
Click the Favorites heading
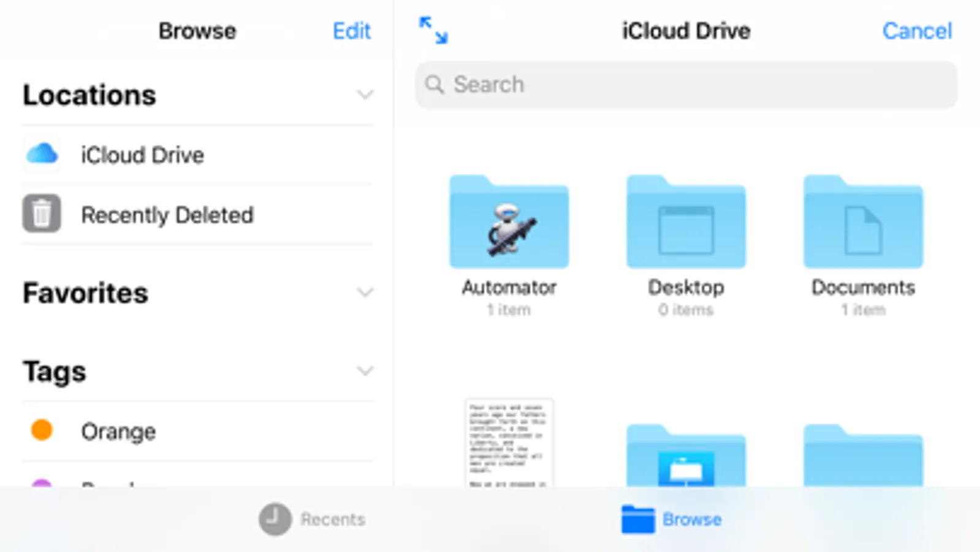[85, 293]
